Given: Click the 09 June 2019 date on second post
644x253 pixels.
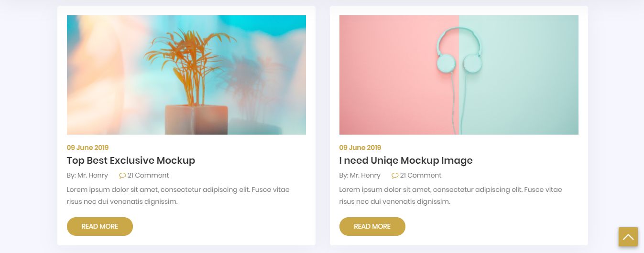Looking at the screenshot, I should pos(360,148).
